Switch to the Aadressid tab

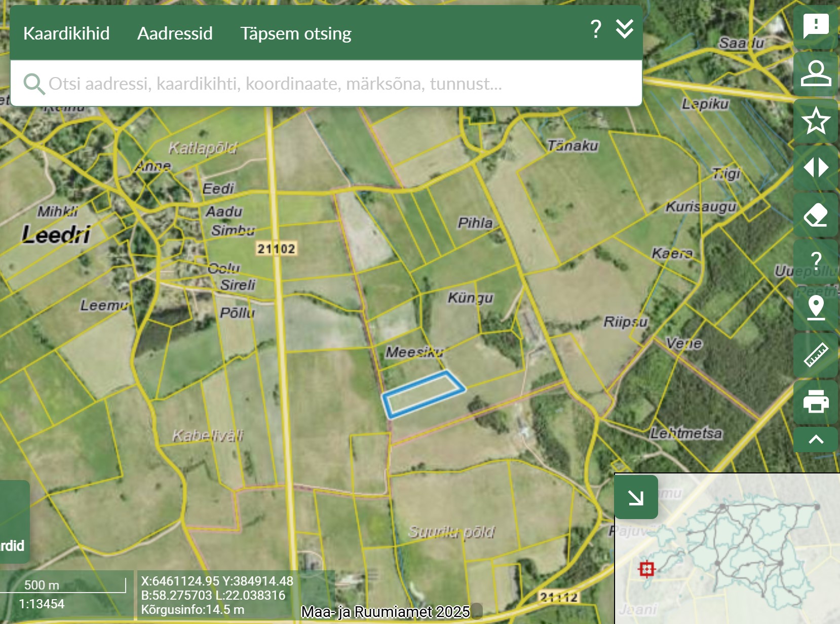click(x=175, y=33)
